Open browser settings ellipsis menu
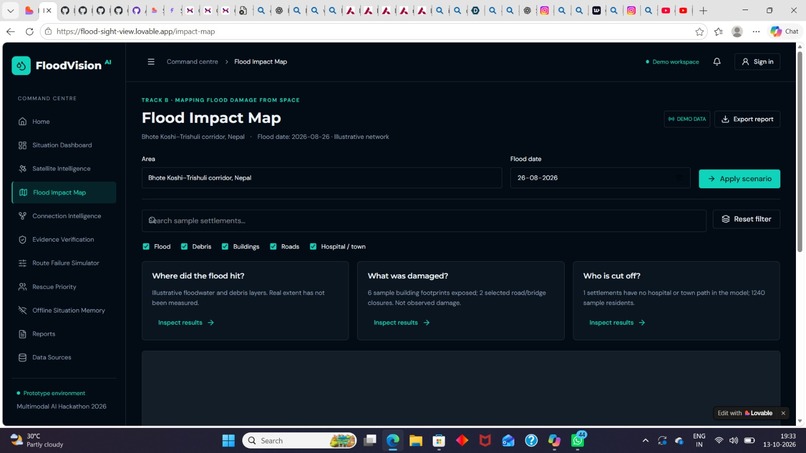Screen dimensions: 806x453 (x=756, y=32)
